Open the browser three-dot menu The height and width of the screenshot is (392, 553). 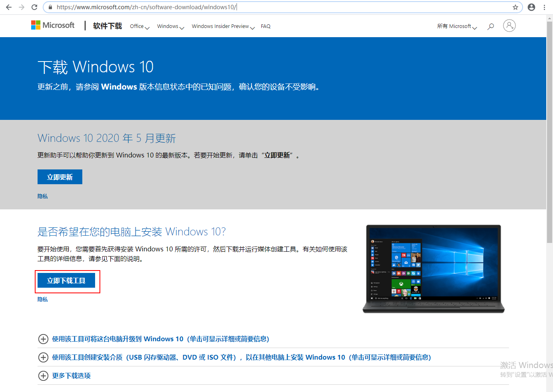pos(545,7)
